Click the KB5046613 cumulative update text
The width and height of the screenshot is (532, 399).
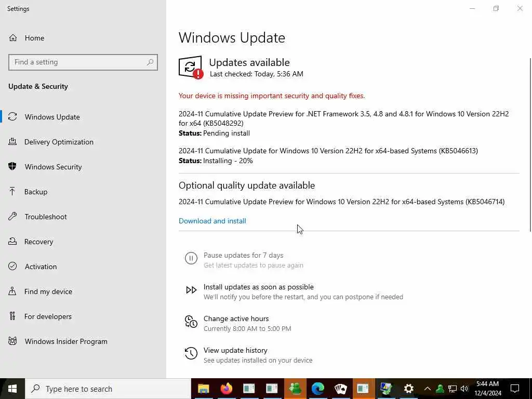328,151
